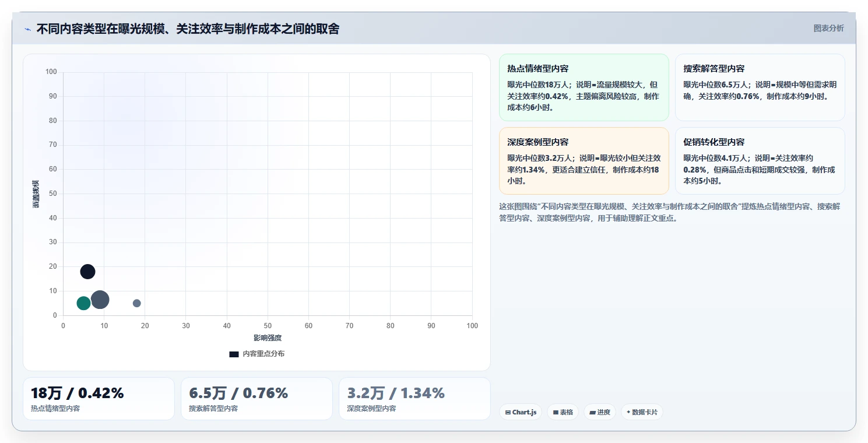Open the 深度案例型内容 orange info card
Image resolution: width=868 pixels, height=443 pixels.
coord(584,161)
